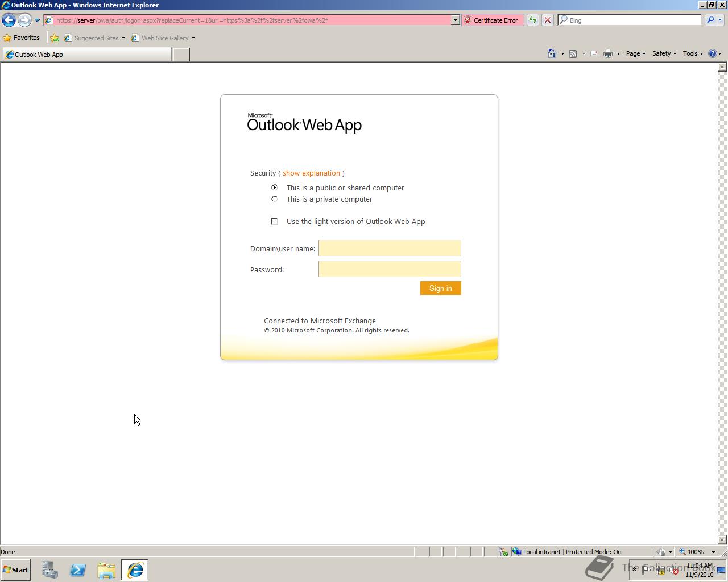This screenshot has width=728, height=582.
Task: Click the Stop loading X icon
Action: [x=547, y=20]
